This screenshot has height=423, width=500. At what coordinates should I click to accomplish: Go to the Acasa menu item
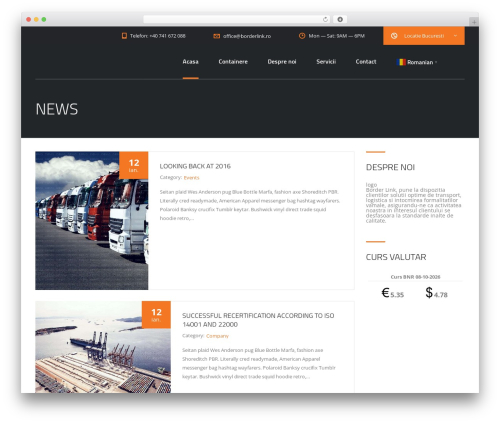coord(190,62)
